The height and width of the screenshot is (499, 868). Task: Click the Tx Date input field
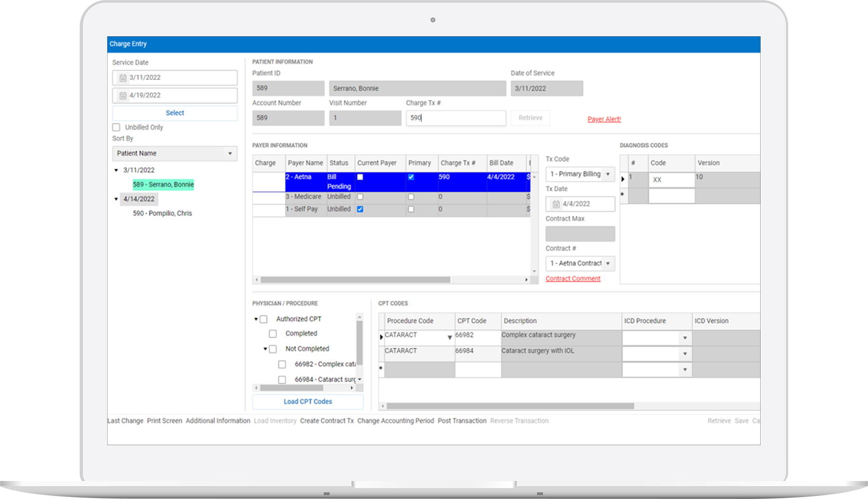coord(580,204)
